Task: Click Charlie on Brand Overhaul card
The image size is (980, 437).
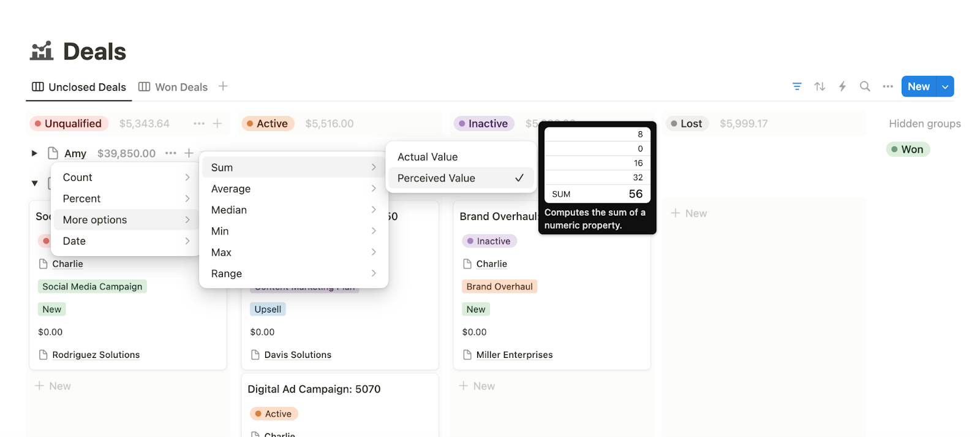Action: click(x=492, y=264)
